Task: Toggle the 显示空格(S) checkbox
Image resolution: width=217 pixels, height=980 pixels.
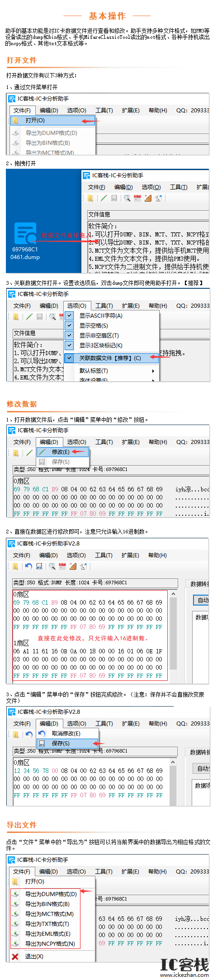Action: [x=70, y=325]
